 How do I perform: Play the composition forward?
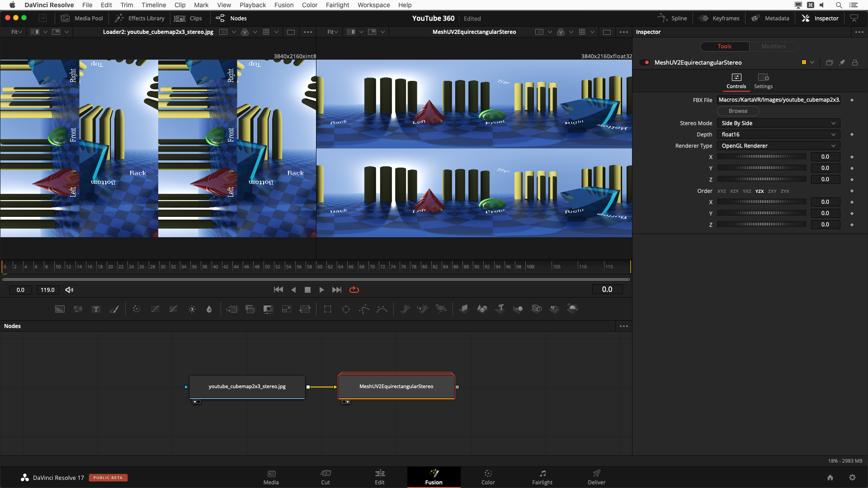(321, 290)
